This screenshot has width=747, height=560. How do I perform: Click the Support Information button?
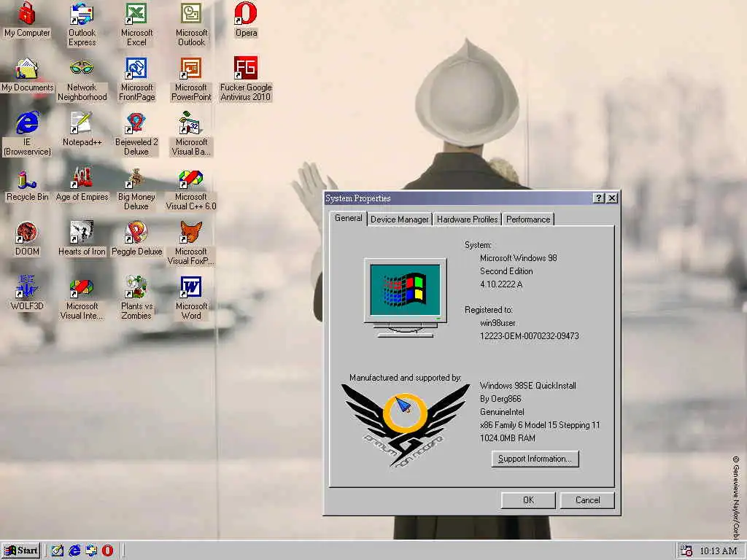tap(535, 459)
